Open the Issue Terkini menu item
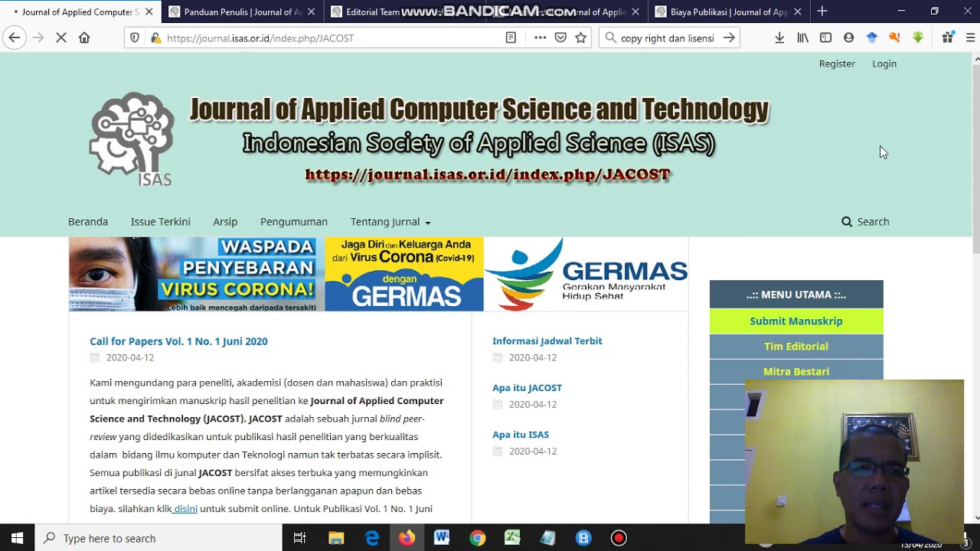 [x=161, y=222]
